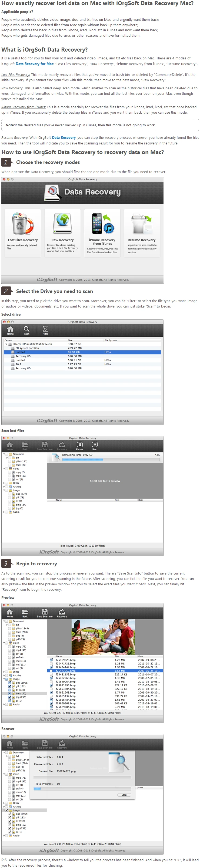Click Filter icon in Select drive screenshot
Screen dimensions: 200x868
pyautogui.click(x=45, y=330)
